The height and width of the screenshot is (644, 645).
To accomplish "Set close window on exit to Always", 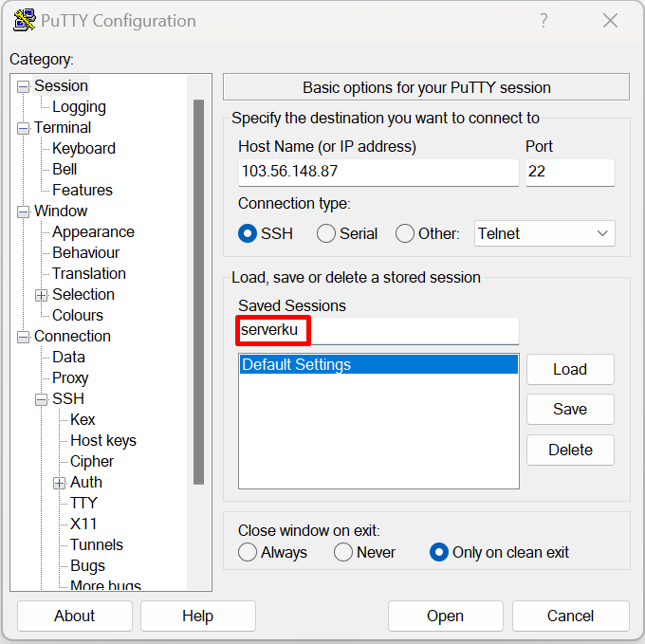I will pos(249,552).
